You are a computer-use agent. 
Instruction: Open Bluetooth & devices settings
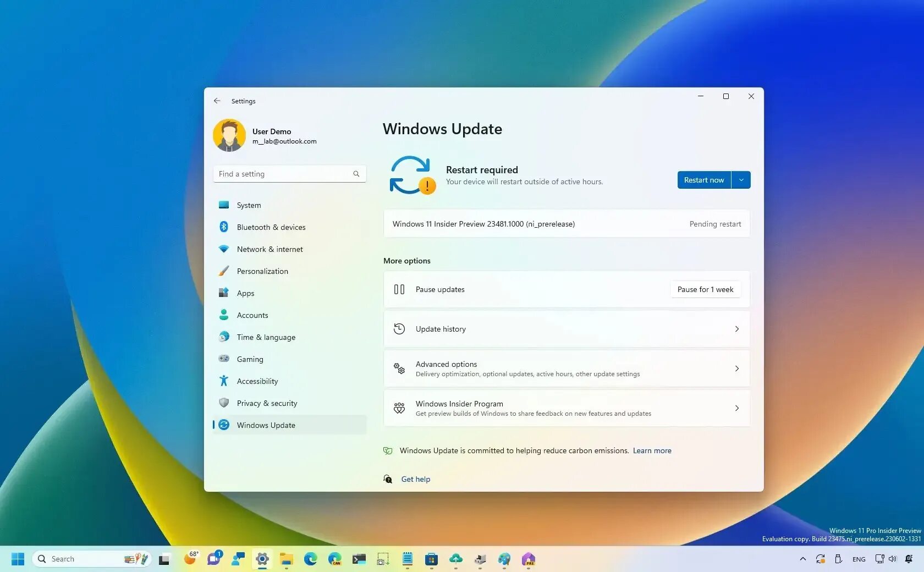(x=289, y=227)
